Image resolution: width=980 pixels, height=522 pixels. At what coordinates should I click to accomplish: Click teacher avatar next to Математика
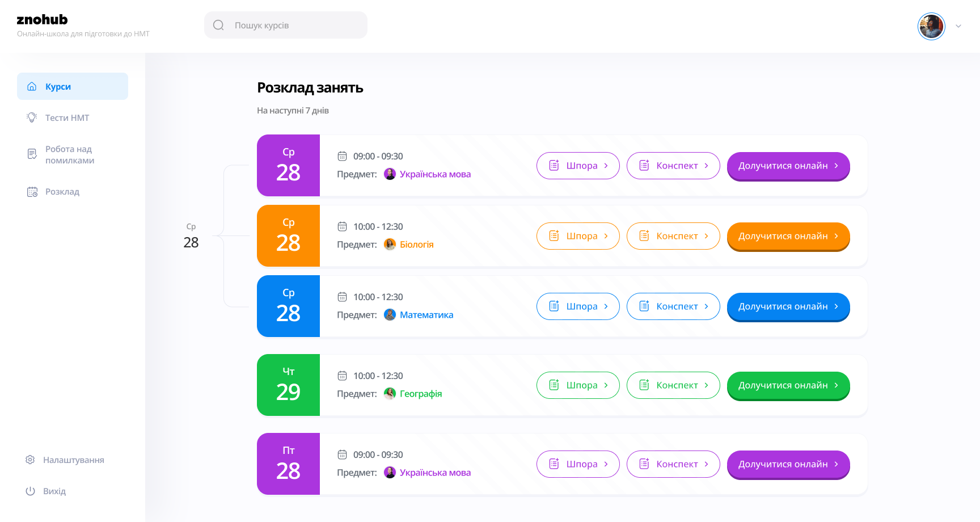[x=390, y=315]
